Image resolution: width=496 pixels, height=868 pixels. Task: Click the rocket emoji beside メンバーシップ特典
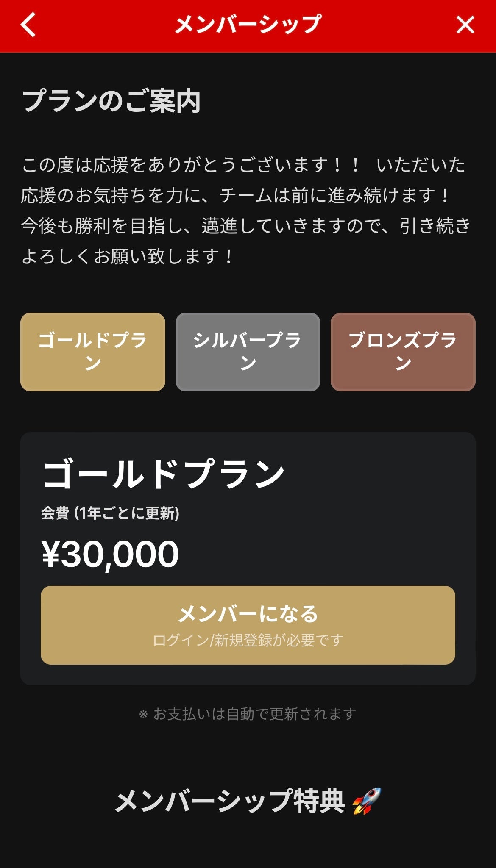coord(367,801)
